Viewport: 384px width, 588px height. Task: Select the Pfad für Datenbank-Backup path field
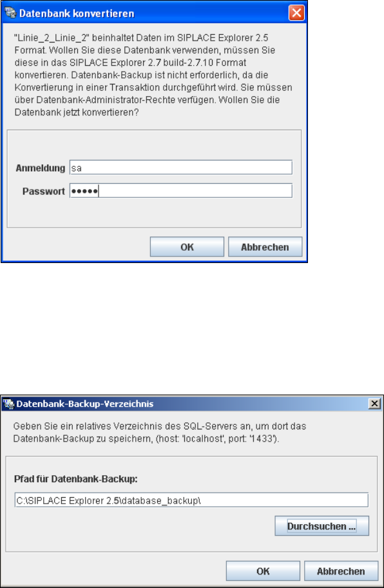pos(191,500)
